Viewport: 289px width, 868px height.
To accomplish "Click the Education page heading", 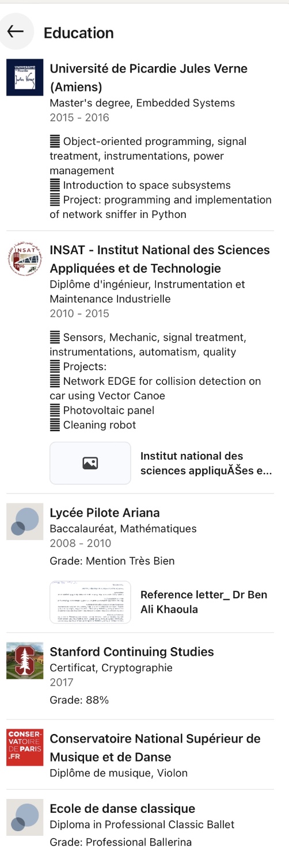I will [79, 33].
